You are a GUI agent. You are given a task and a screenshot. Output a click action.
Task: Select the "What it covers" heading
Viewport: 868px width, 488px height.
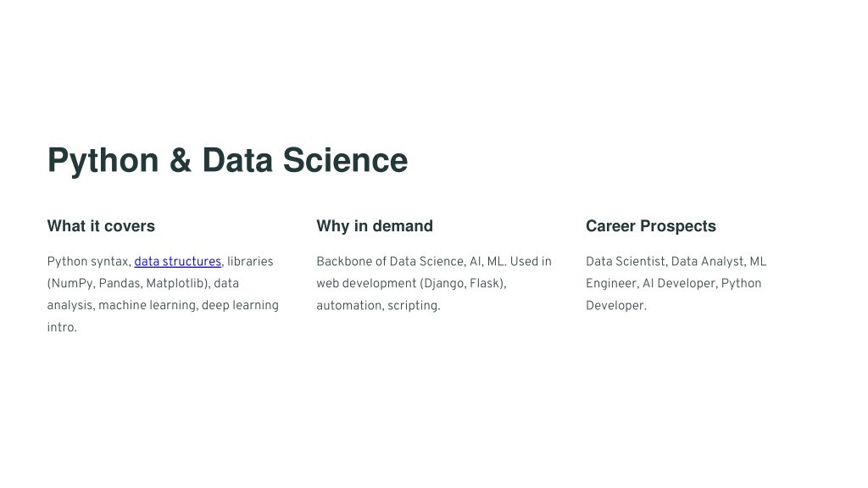[101, 225]
